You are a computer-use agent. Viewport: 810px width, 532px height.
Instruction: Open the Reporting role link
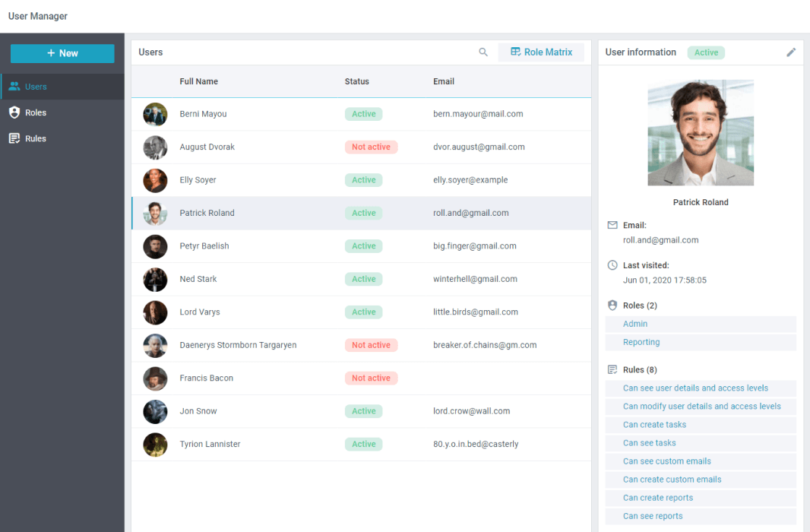coord(701,342)
